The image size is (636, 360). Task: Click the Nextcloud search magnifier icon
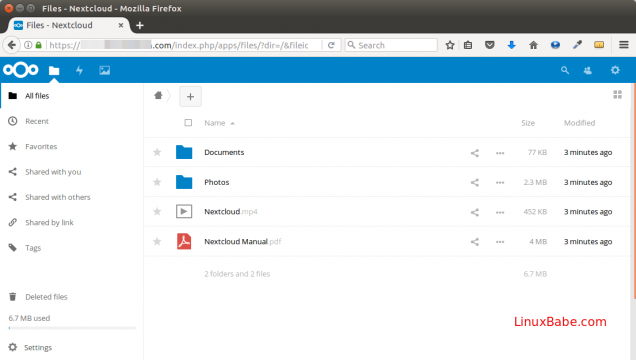(565, 70)
